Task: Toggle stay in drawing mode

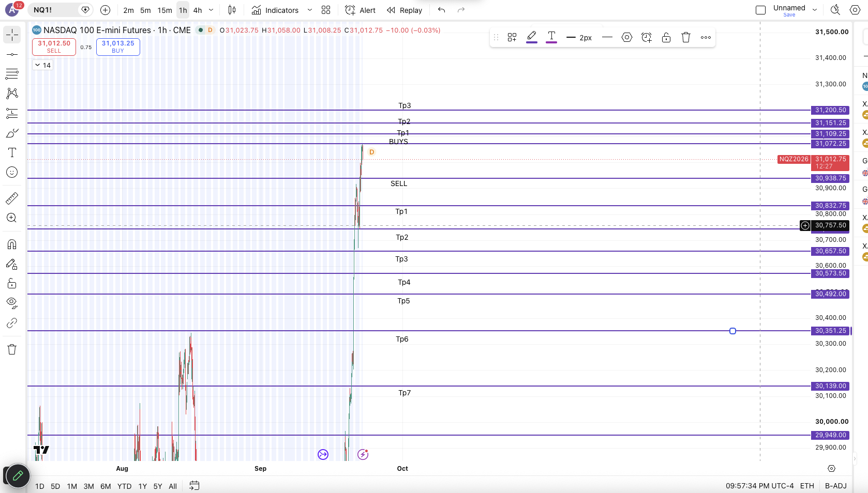Action: pos(12,264)
